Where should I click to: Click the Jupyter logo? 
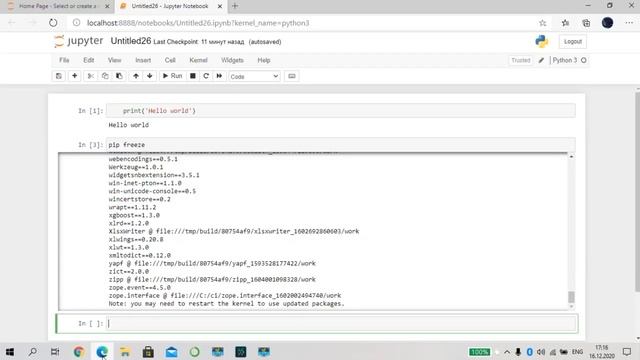79,41
